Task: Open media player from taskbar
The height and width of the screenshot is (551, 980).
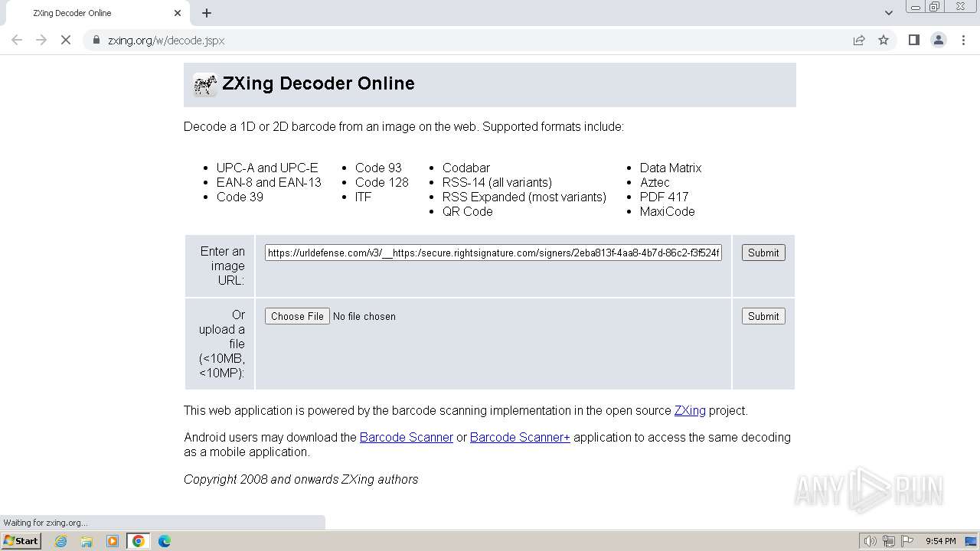Action: [113, 541]
